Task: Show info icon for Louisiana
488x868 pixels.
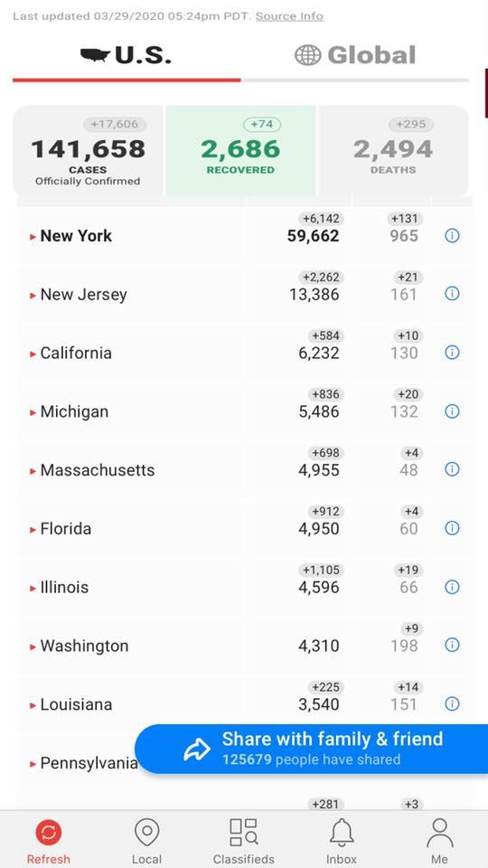Action: point(452,703)
